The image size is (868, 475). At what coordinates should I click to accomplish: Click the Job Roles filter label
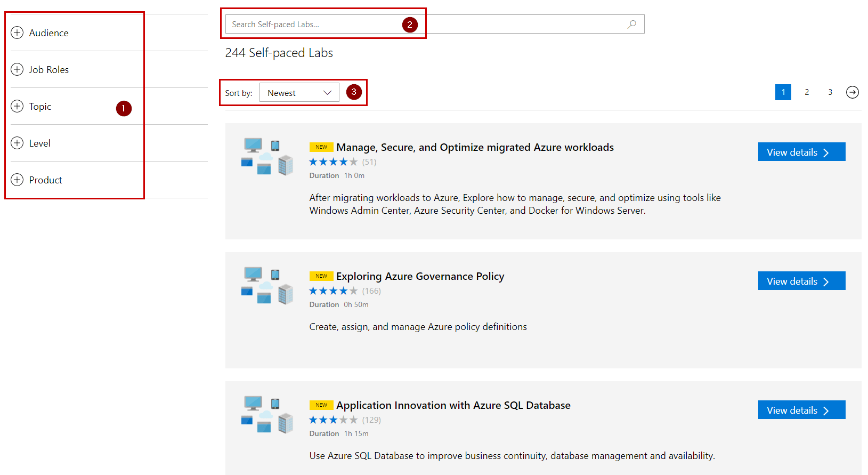48,70
